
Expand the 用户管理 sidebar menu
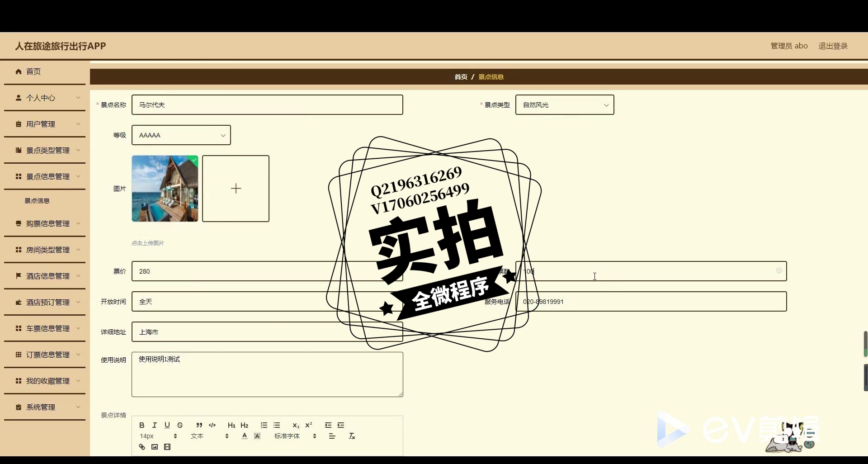(45, 124)
